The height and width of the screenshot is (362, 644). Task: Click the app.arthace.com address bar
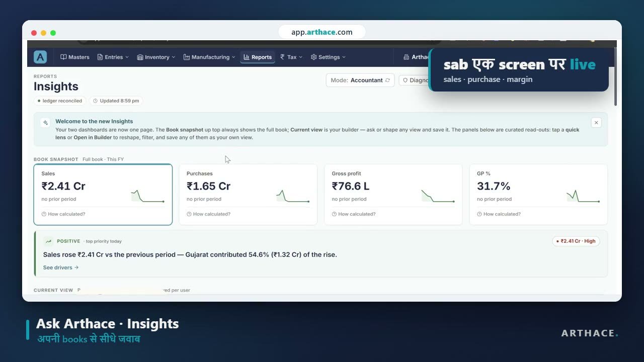pos(322,32)
